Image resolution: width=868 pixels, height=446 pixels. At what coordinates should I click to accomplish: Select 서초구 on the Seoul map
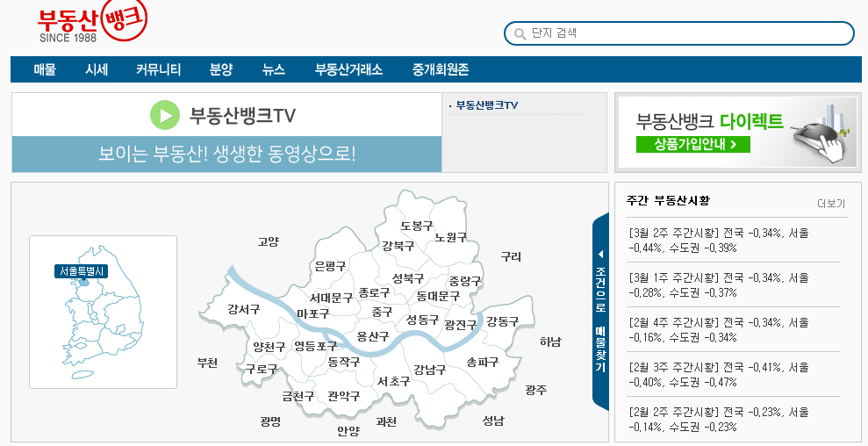coord(393,381)
